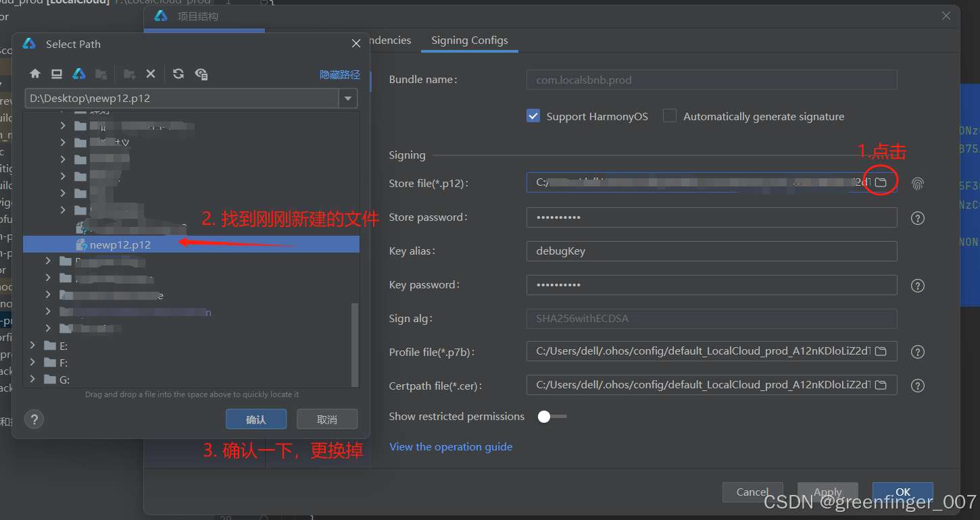Screen dimensions: 980x520
Task: Cancel path selection with 取消 button
Action: tap(327, 419)
